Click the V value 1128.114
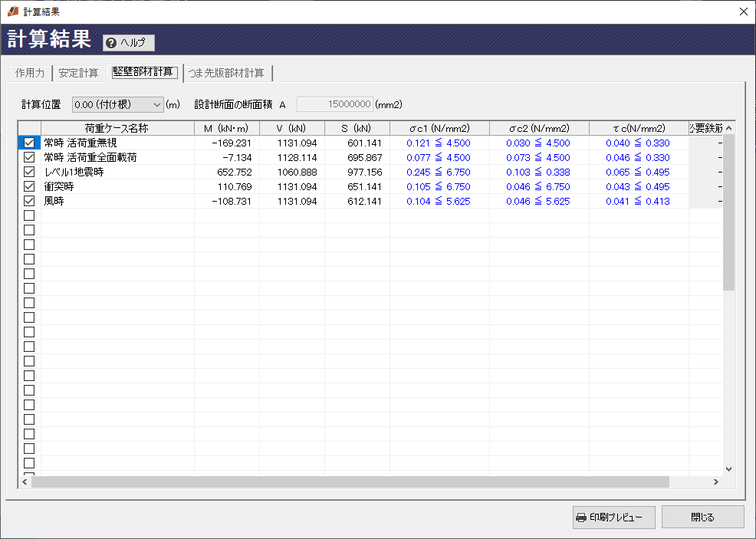 [297, 158]
